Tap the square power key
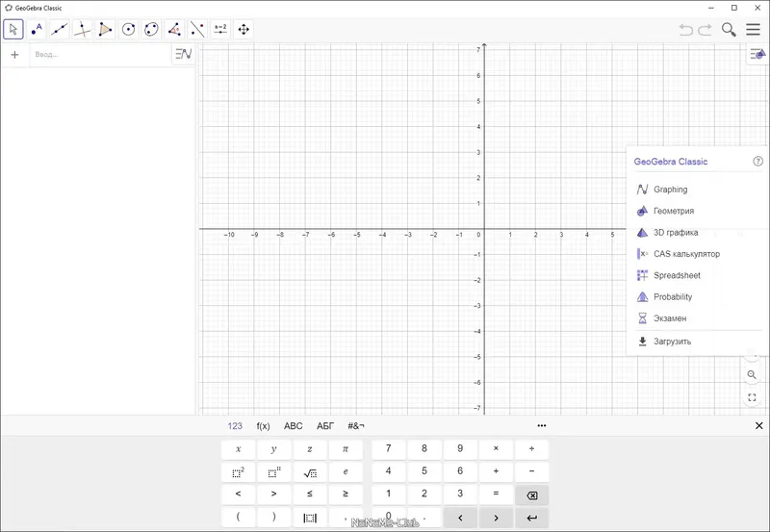The width and height of the screenshot is (770, 532). pyautogui.click(x=238, y=472)
